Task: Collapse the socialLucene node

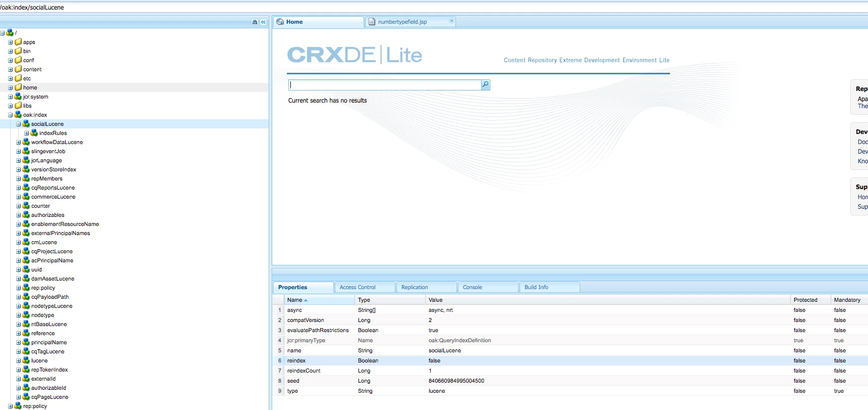Action: click(18, 124)
